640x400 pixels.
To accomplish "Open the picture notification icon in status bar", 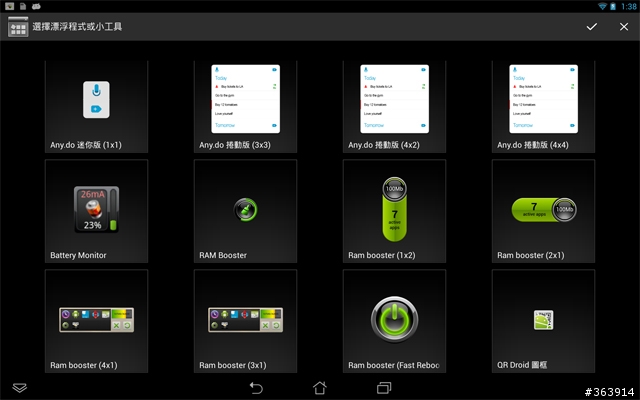I will 9,6.
